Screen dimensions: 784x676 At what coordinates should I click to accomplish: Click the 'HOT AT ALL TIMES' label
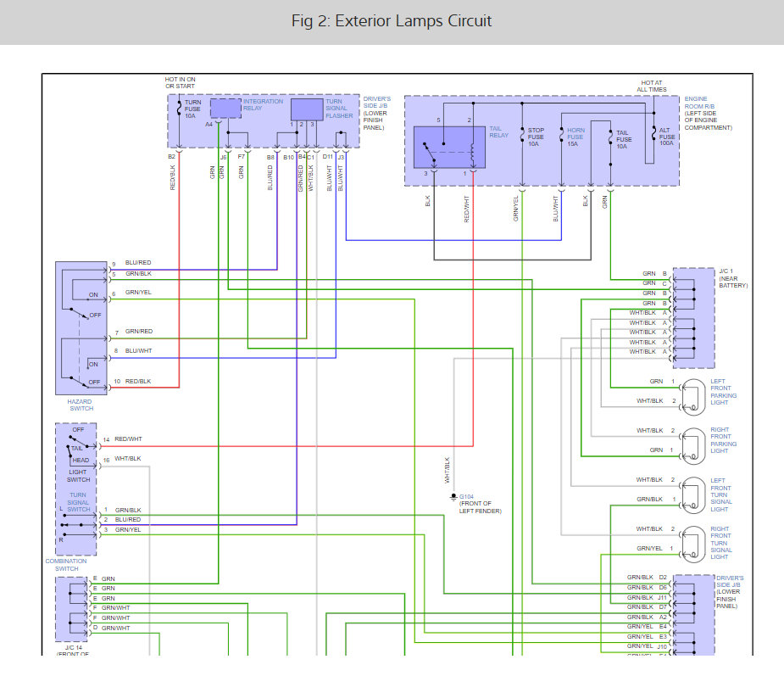pos(652,86)
